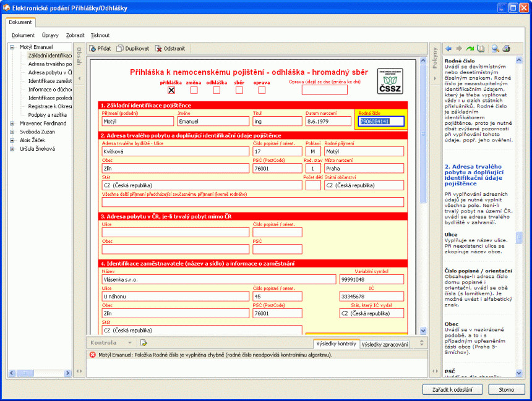The image size is (532, 401).
Task: Open the Dokument menu
Action: (x=23, y=35)
